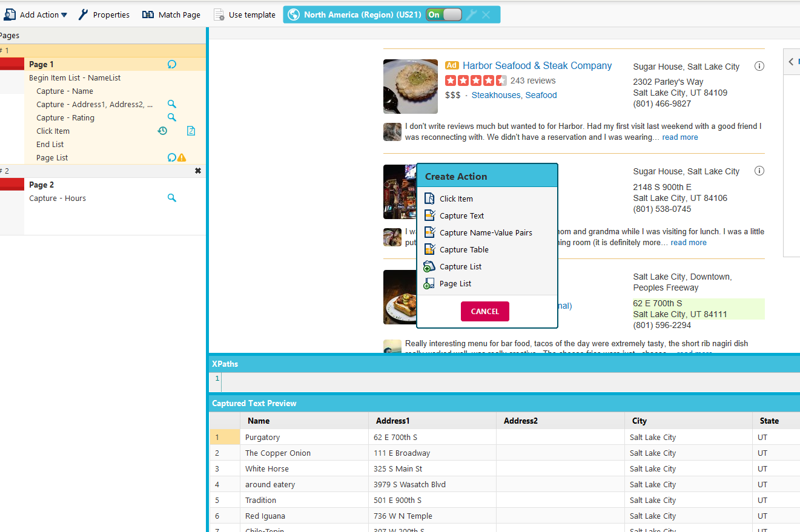The height and width of the screenshot is (532, 800).
Task: Click the Harbor Seafood dish photo thumbnail
Action: click(x=411, y=87)
